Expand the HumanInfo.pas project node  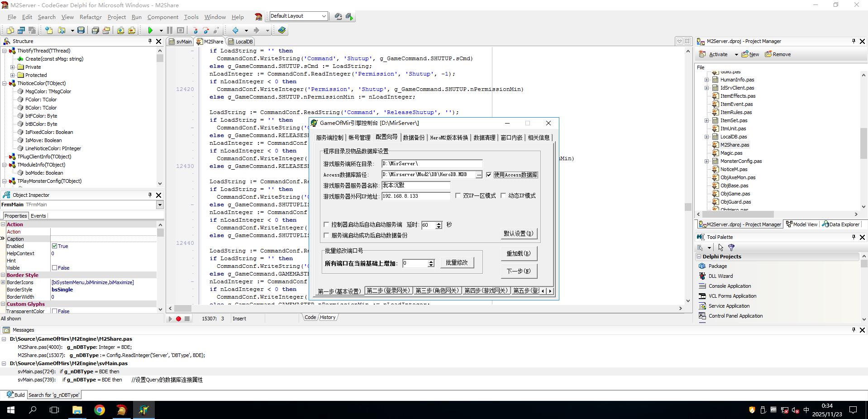point(706,80)
